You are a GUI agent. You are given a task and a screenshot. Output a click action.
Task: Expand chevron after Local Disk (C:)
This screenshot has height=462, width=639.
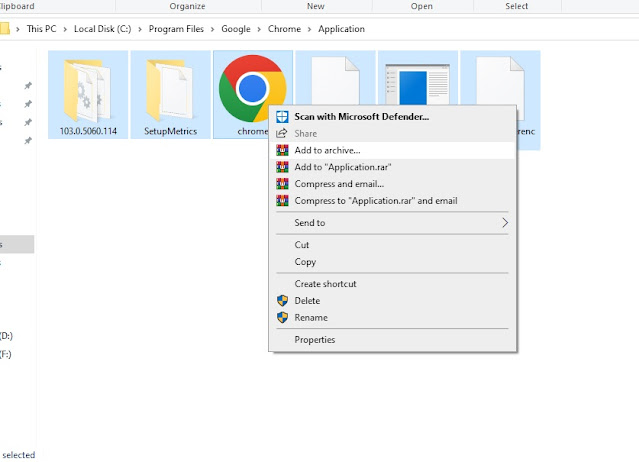pos(140,29)
